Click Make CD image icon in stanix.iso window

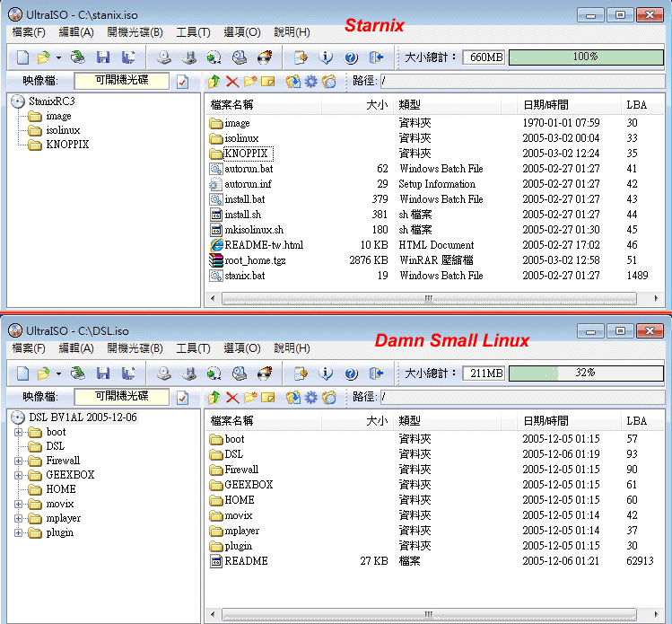pos(164,57)
